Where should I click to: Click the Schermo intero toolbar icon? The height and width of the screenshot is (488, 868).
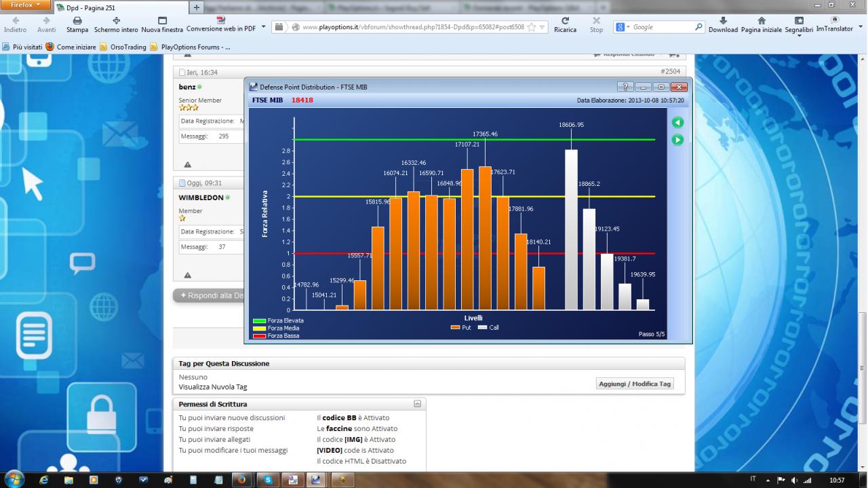coord(116,21)
